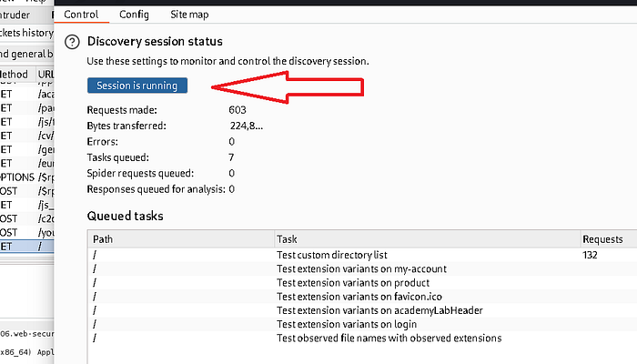Select the highlighted GET / request row

26,247
